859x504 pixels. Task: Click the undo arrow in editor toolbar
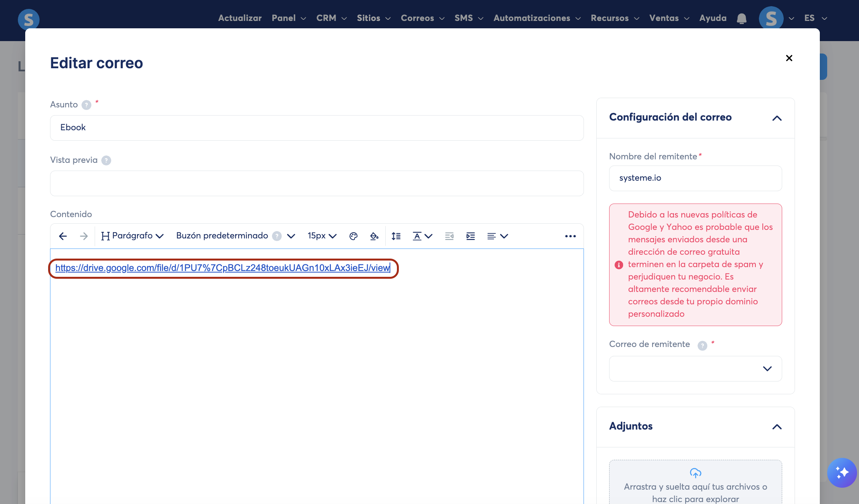(63, 236)
